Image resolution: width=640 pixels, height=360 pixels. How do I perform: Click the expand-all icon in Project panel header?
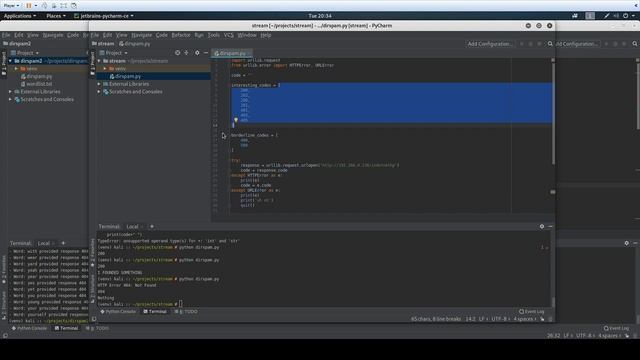pos(187,53)
